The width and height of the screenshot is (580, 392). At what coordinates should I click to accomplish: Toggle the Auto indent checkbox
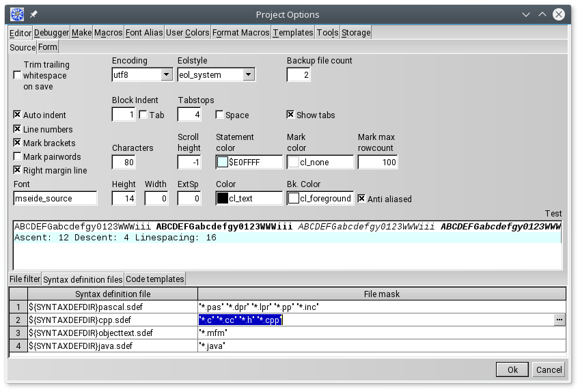point(17,115)
